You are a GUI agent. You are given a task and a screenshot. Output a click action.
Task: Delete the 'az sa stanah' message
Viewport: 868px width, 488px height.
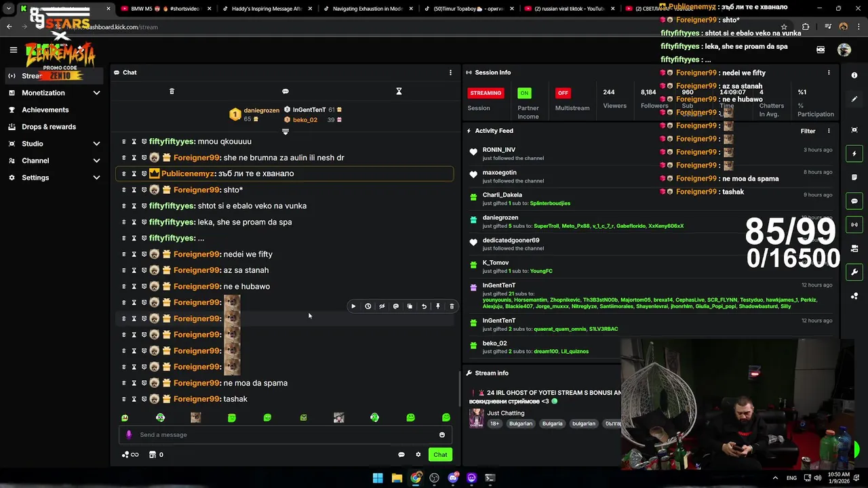[x=123, y=270]
